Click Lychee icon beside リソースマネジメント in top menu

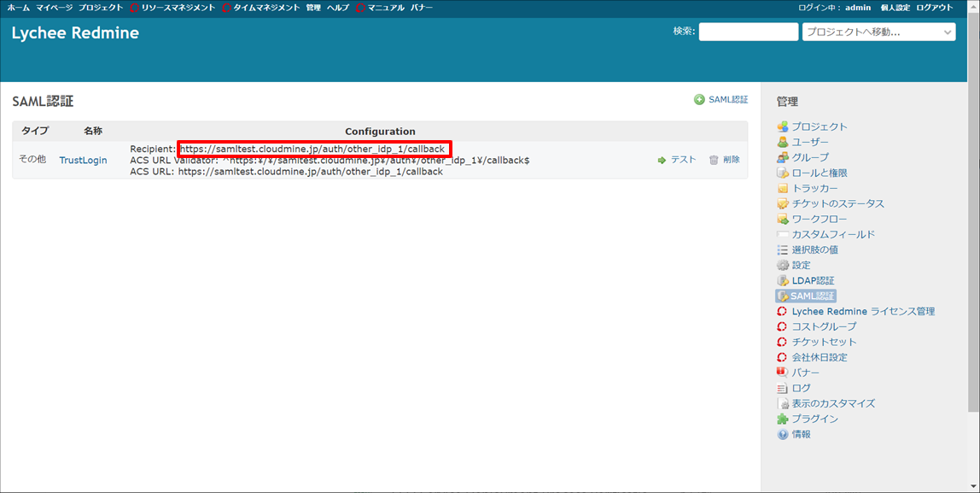tap(134, 8)
